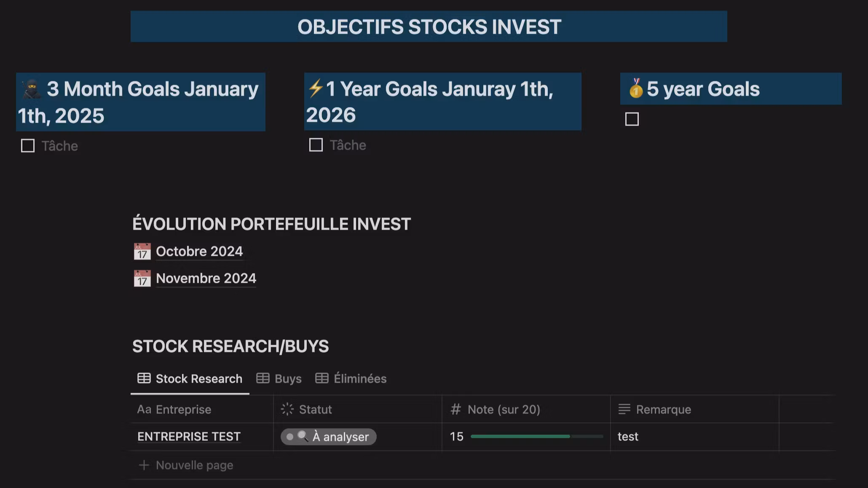Check the Tâche box under 3 Month Goals

(x=28, y=146)
